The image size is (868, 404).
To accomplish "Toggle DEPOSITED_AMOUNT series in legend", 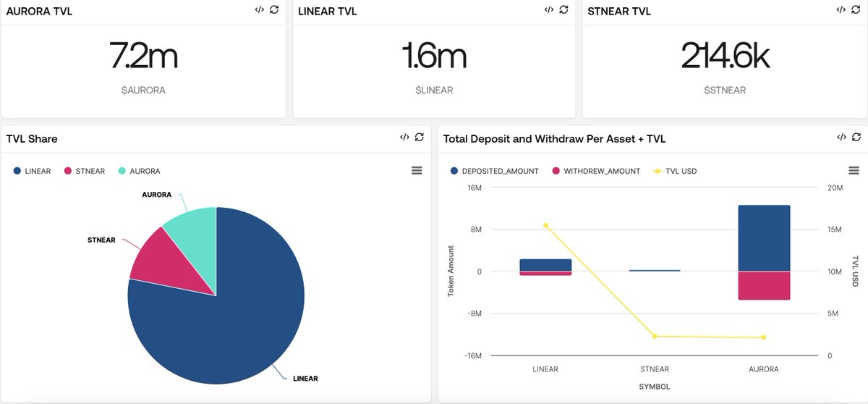I will (x=495, y=172).
